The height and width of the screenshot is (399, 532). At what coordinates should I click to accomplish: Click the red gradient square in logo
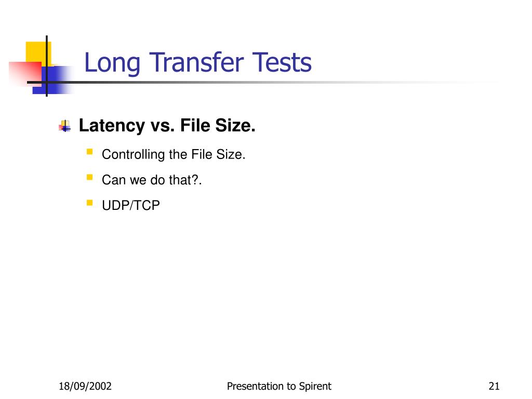25,73
